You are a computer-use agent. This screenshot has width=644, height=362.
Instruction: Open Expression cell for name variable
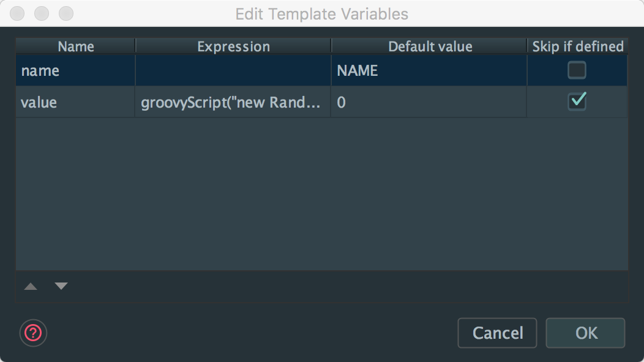click(233, 71)
